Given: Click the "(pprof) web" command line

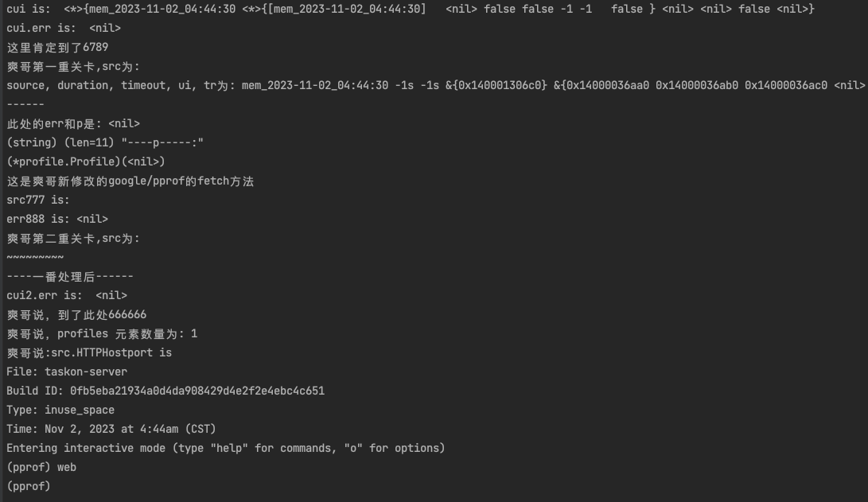Looking at the screenshot, I should [41, 467].
